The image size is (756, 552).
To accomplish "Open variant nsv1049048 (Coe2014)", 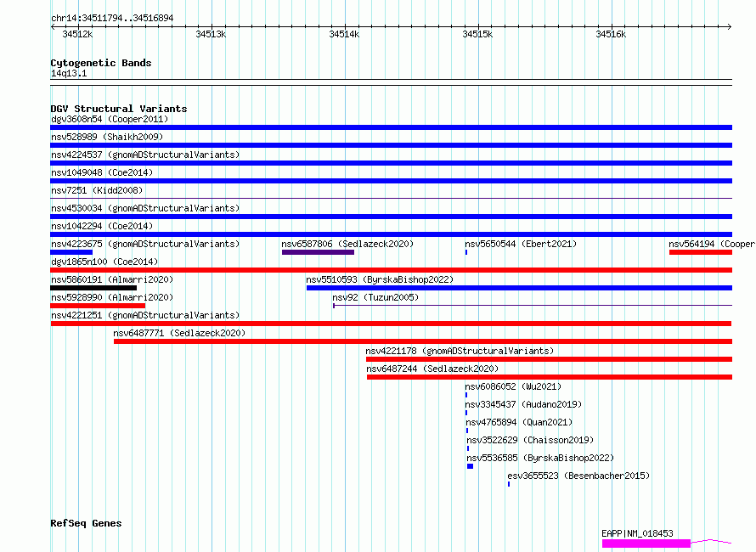I will click(102, 172).
